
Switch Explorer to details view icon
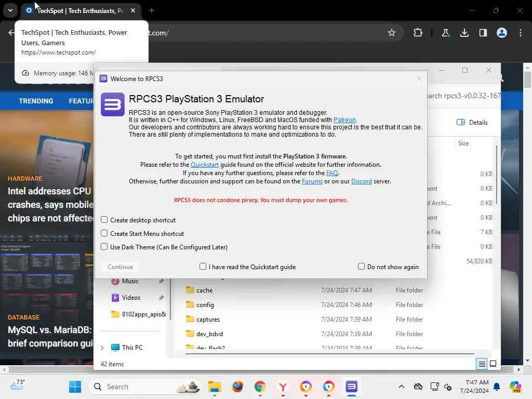(x=482, y=364)
